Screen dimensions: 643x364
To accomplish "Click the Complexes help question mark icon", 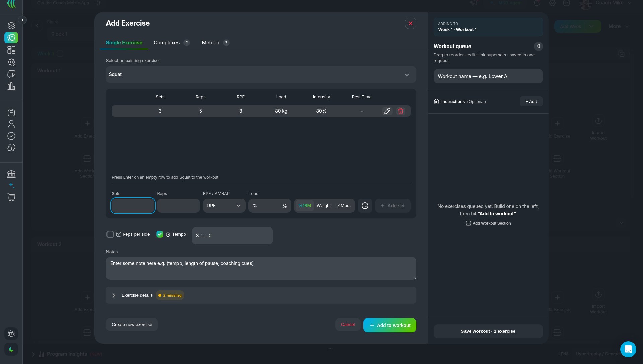I will pyautogui.click(x=187, y=43).
